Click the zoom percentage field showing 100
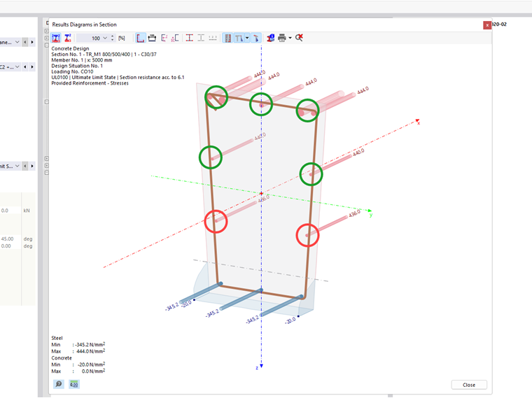Image resolution: width=532 pixels, height=398 pixels. (89, 38)
